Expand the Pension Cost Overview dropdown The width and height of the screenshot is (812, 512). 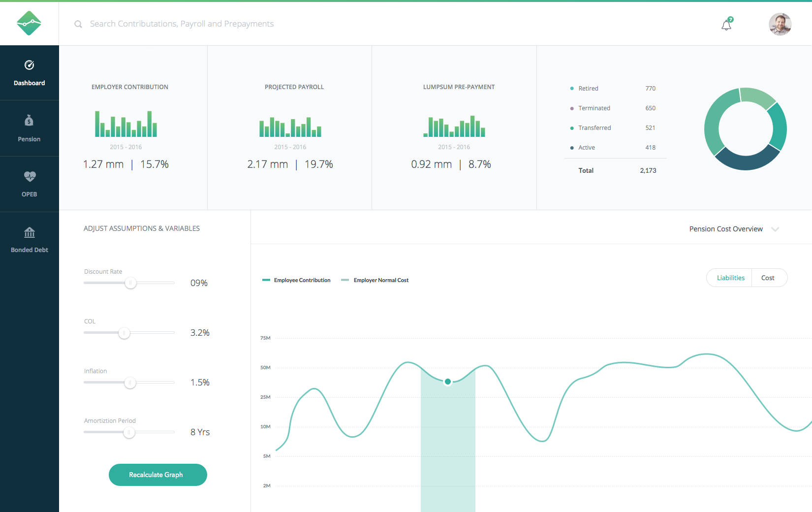point(734,229)
